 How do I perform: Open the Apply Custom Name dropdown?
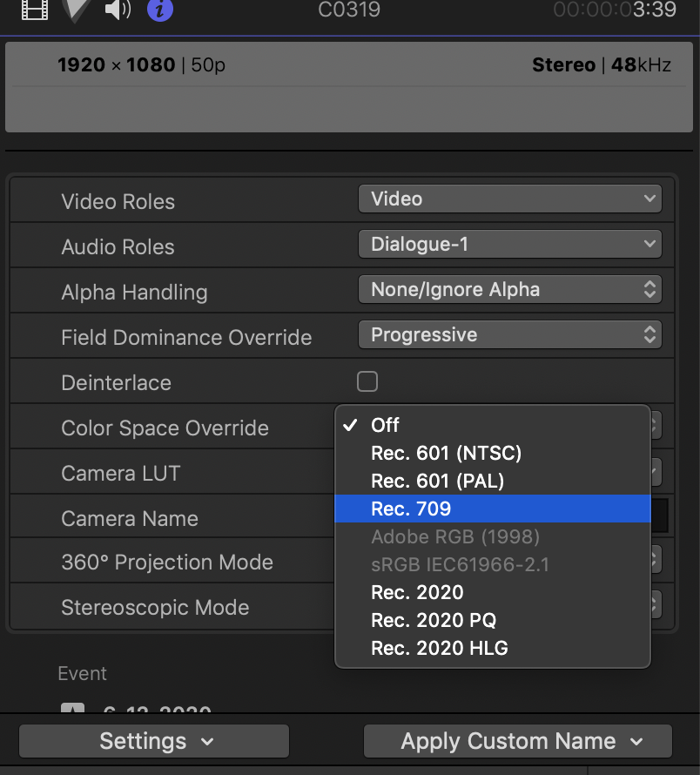click(x=517, y=741)
